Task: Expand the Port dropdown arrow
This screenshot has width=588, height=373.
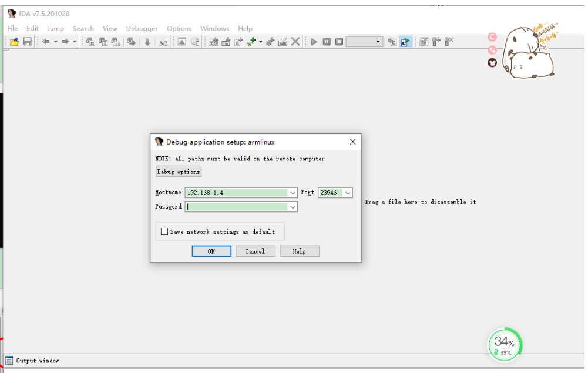Action: 348,193
